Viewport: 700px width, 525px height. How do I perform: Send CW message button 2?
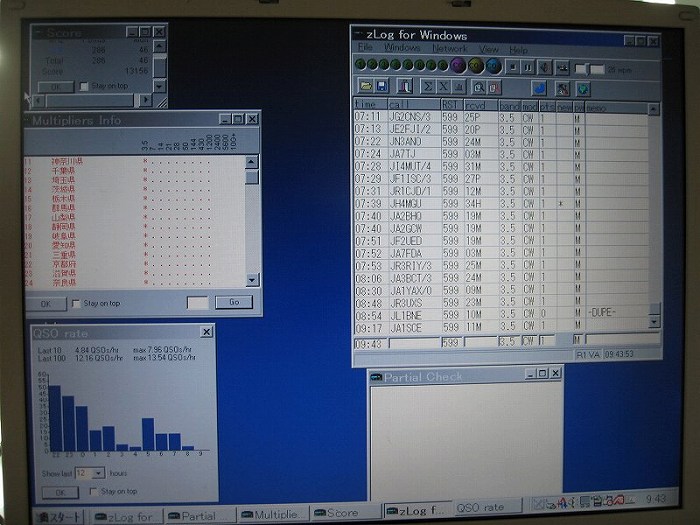pos(372,65)
